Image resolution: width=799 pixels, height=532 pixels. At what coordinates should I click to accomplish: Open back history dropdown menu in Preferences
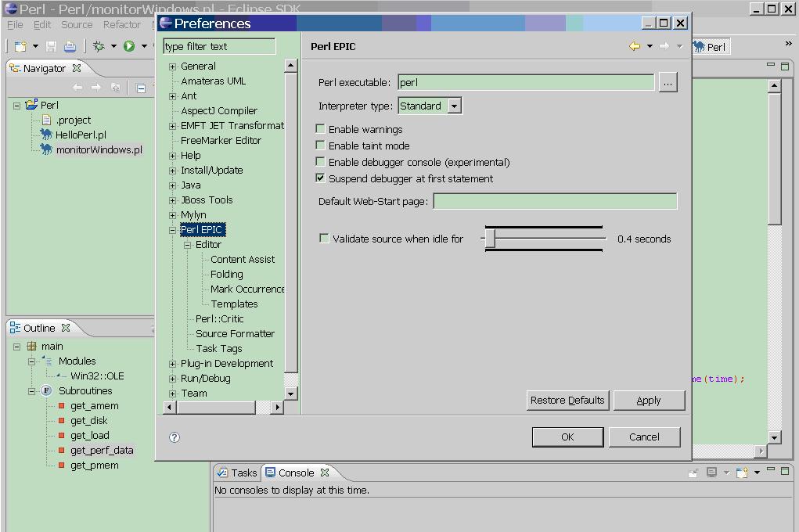point(650,46)
